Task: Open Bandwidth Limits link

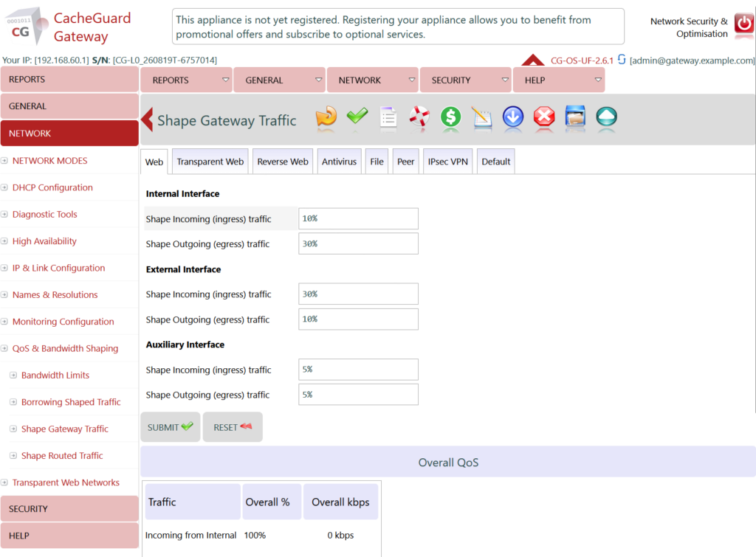Action: (55, 375)
